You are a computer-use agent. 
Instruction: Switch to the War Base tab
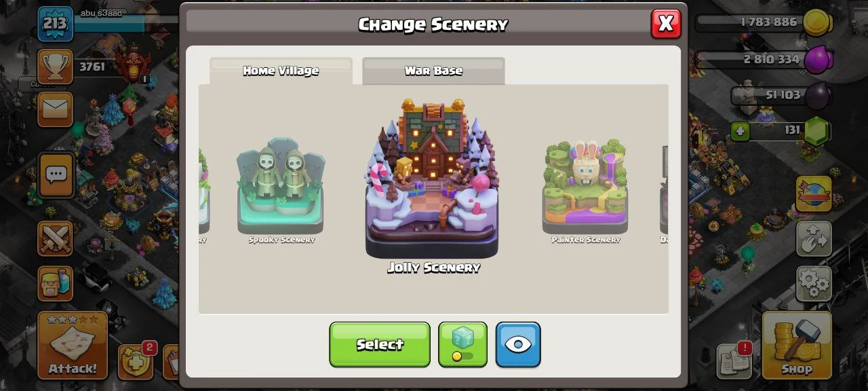coord(433,71)
